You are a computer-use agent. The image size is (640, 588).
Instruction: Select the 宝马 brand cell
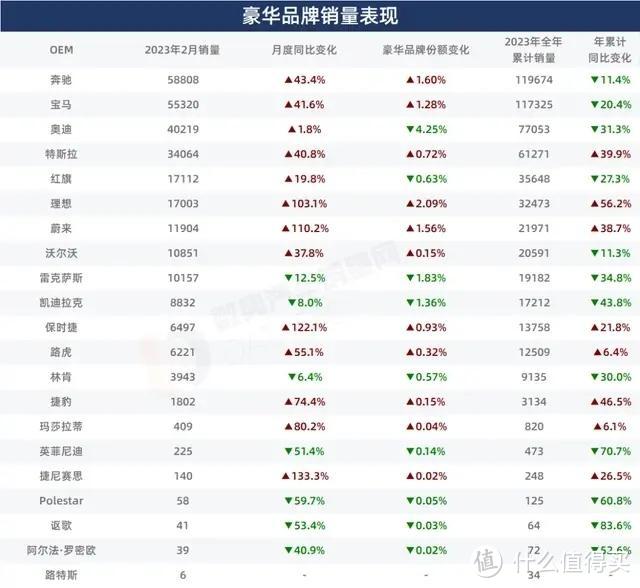61,104
